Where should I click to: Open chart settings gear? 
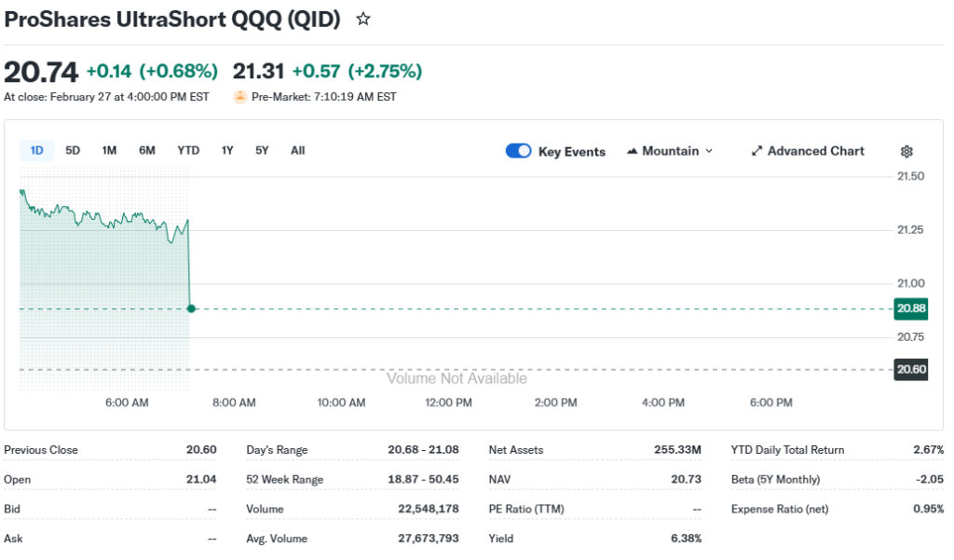[906, 152]
